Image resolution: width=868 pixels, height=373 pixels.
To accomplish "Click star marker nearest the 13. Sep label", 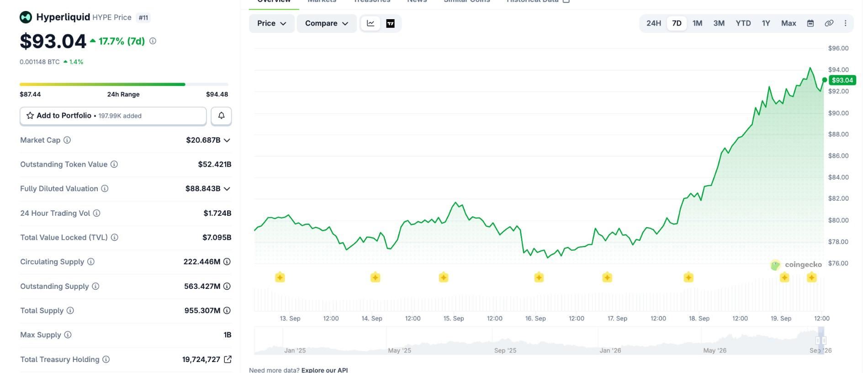I will click(280, 277).
